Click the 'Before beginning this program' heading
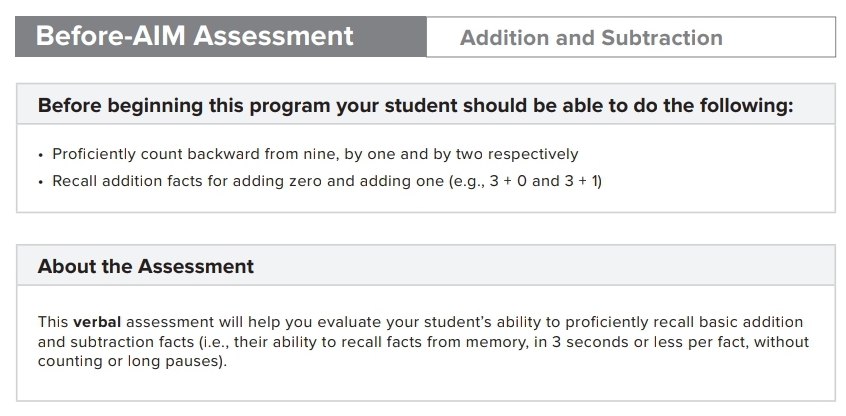846x416 pixels. pos(415,105)
